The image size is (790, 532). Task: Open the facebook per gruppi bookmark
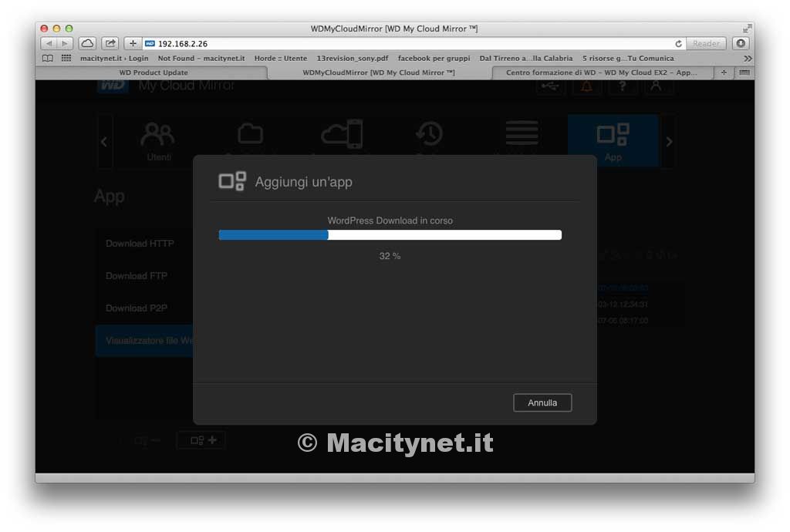coord(434,59)
